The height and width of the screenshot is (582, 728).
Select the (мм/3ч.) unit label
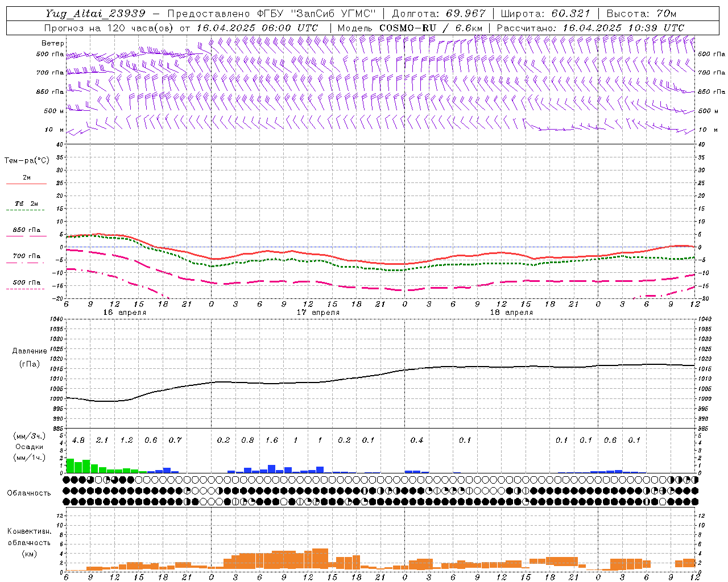tap(30, 436)
